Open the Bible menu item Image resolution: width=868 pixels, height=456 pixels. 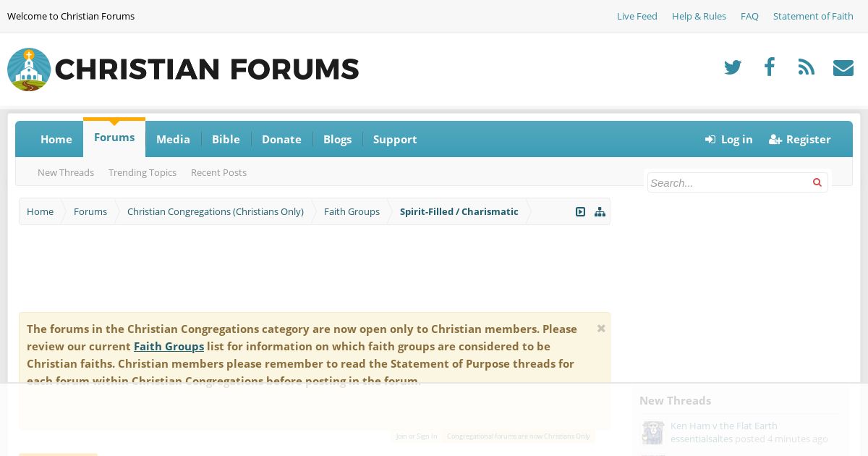(226, 139)
